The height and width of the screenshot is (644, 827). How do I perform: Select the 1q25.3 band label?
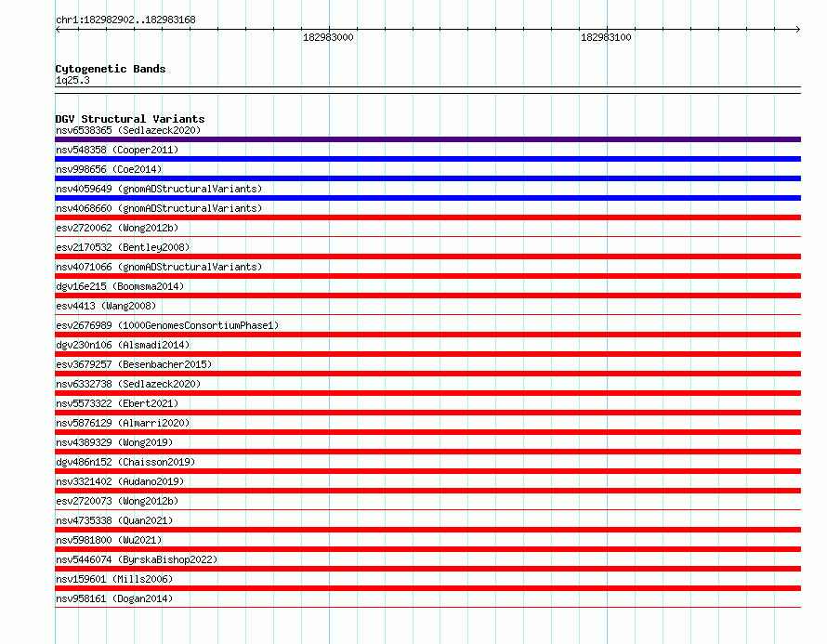tap(72, 80)
